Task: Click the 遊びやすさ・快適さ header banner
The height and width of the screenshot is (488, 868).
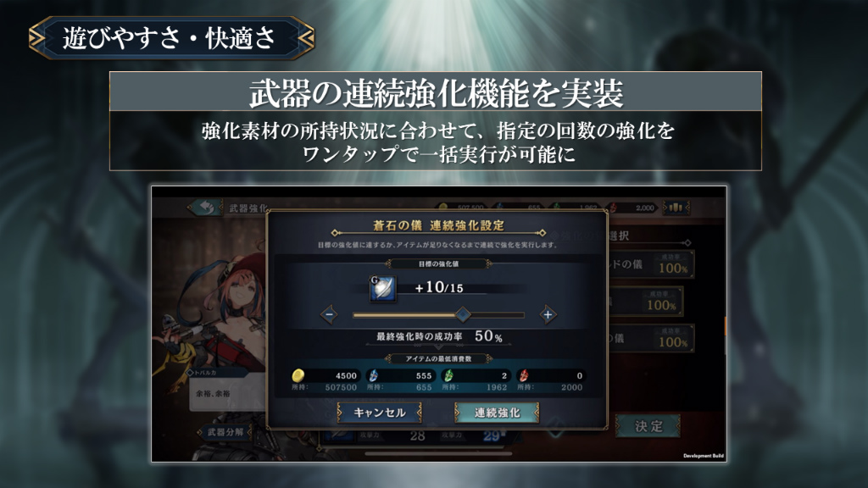Action: [171, 38]
